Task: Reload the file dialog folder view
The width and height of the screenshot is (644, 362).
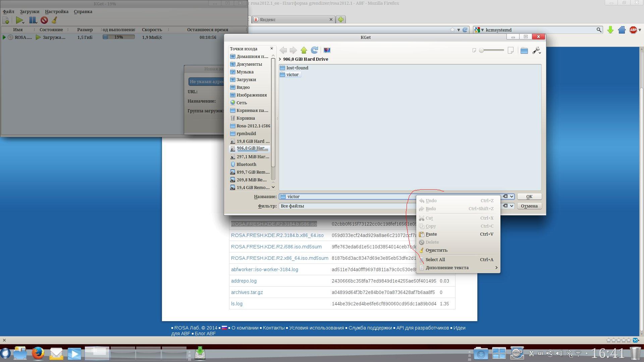Action: coord(314,50)
